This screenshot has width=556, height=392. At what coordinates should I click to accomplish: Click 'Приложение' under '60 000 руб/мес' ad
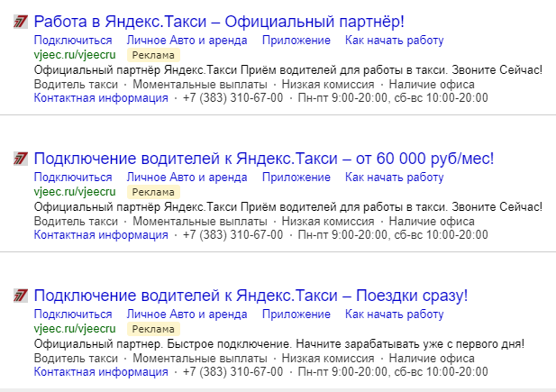[x=296, y=177]
